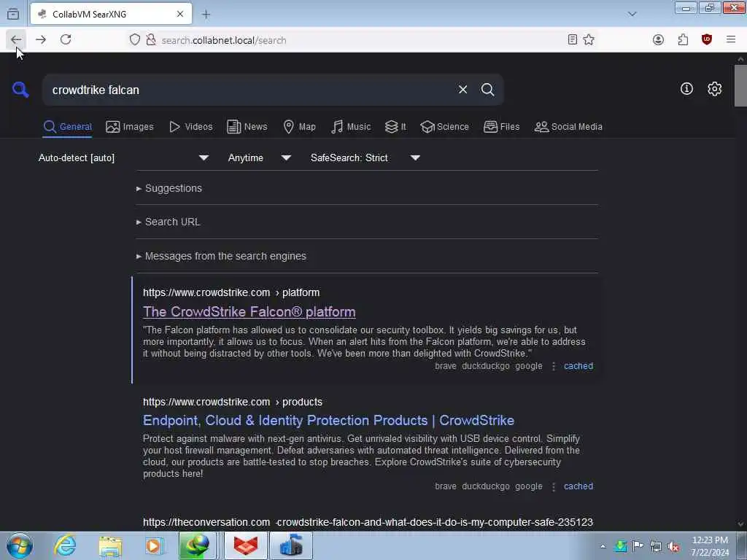Click brave engine label on first result
The height and width of the screenshot is (560, 747).
pyautogui.click(x=446, y=366)
